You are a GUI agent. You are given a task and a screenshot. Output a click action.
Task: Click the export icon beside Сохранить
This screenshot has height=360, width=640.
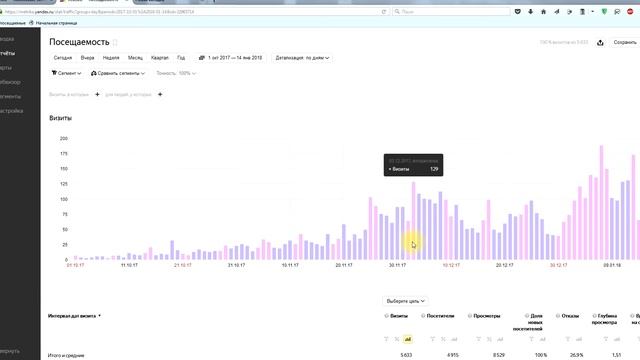click(x=600, y=42)
